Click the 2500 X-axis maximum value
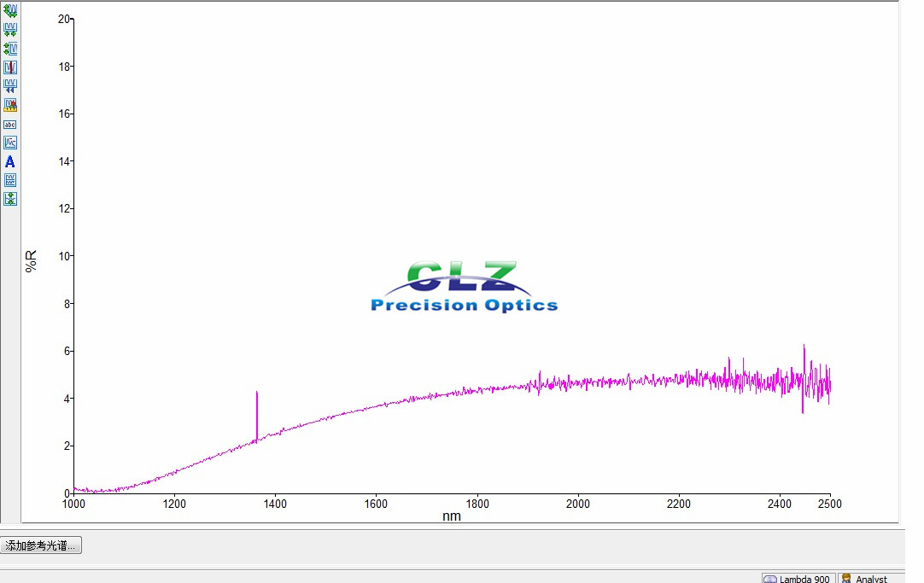The height and width of the screenshot is (583, 924). tap(828, 504)
